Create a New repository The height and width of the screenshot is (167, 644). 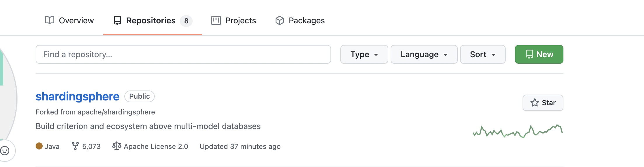coord(539,54)
